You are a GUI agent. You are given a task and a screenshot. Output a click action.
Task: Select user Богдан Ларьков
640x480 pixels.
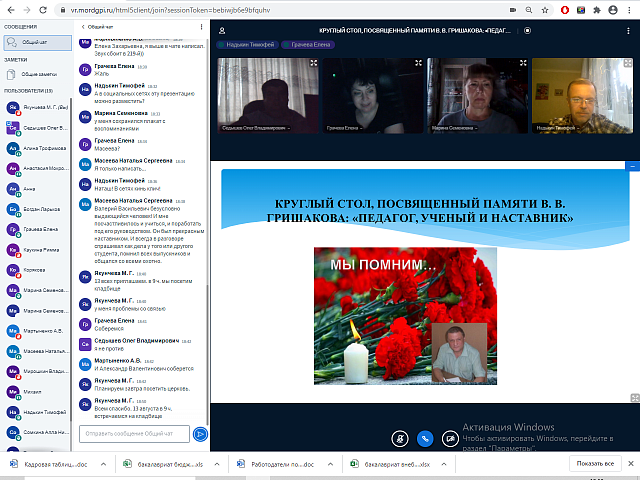38,209
